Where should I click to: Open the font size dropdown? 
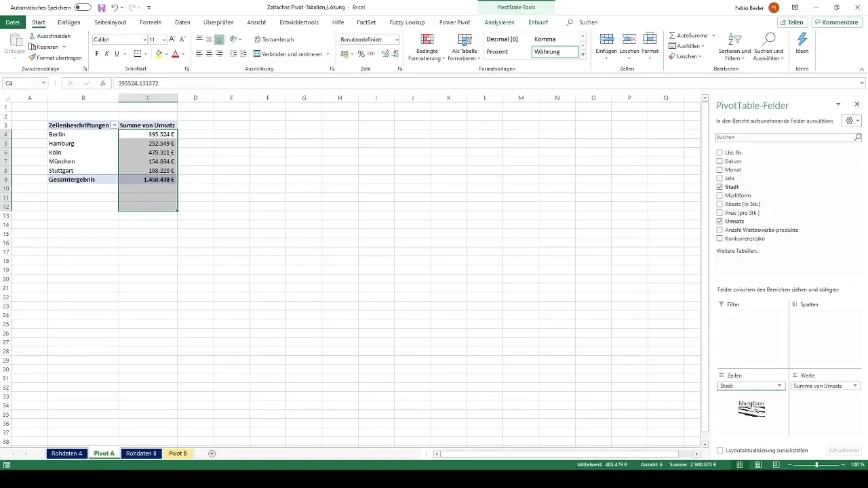point(163,40)
